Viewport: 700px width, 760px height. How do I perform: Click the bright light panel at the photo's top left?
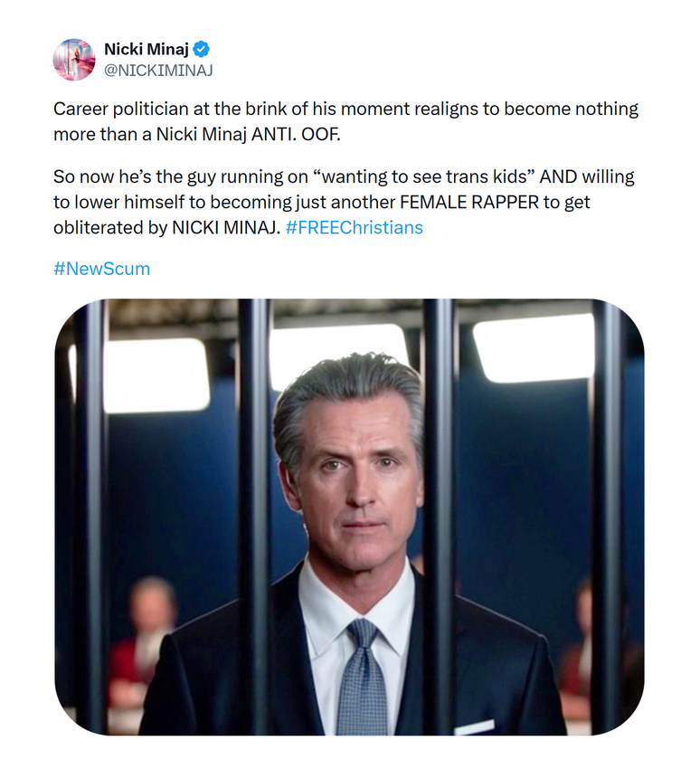pyautogui.click(x=154, y=373)
